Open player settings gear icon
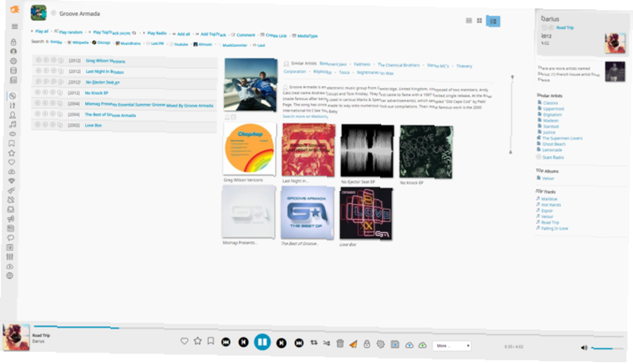 click(380, 344)
